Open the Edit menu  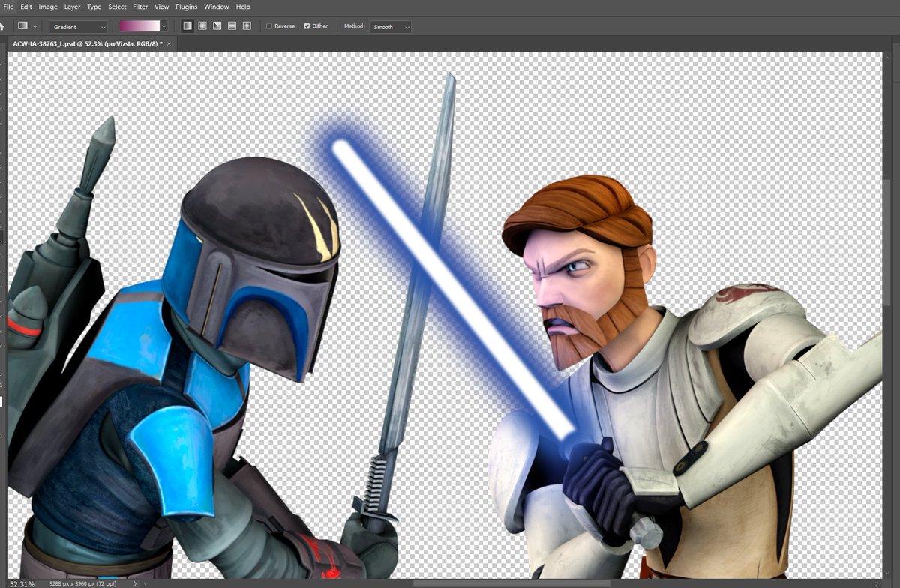pos(26,7)
